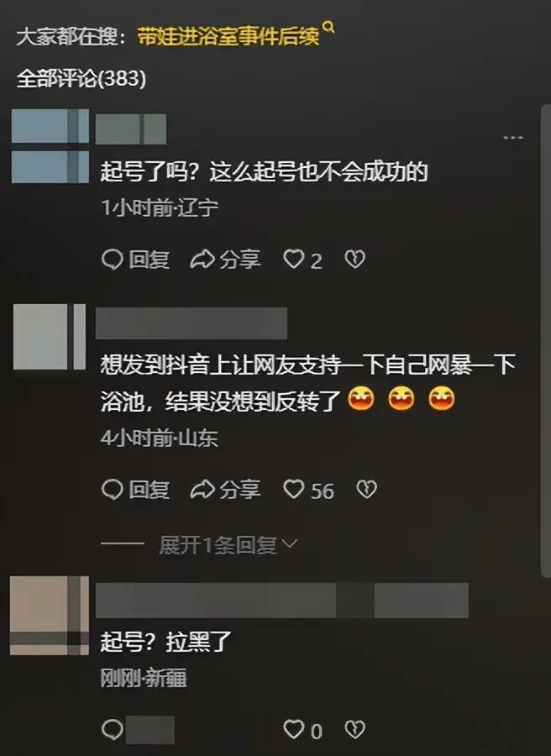Click the search magnifier icon beside trending topic
The image size is (551, 756).
(x=328, y=27)
